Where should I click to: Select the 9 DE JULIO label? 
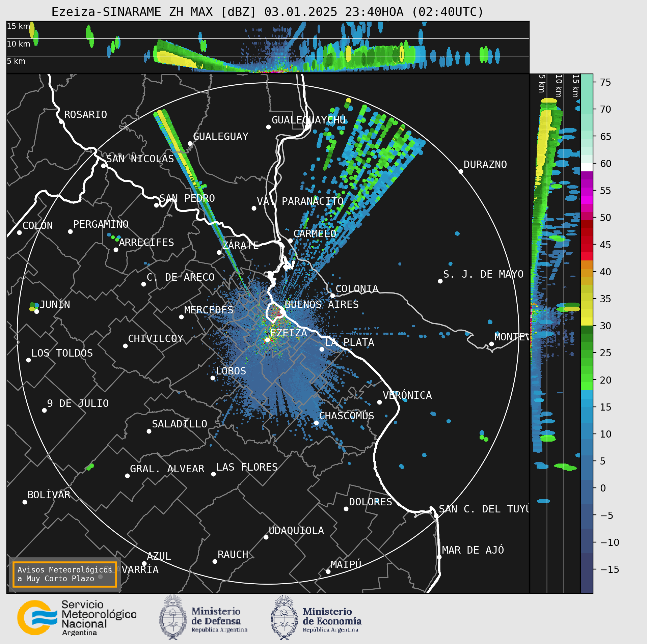[78, 403]
